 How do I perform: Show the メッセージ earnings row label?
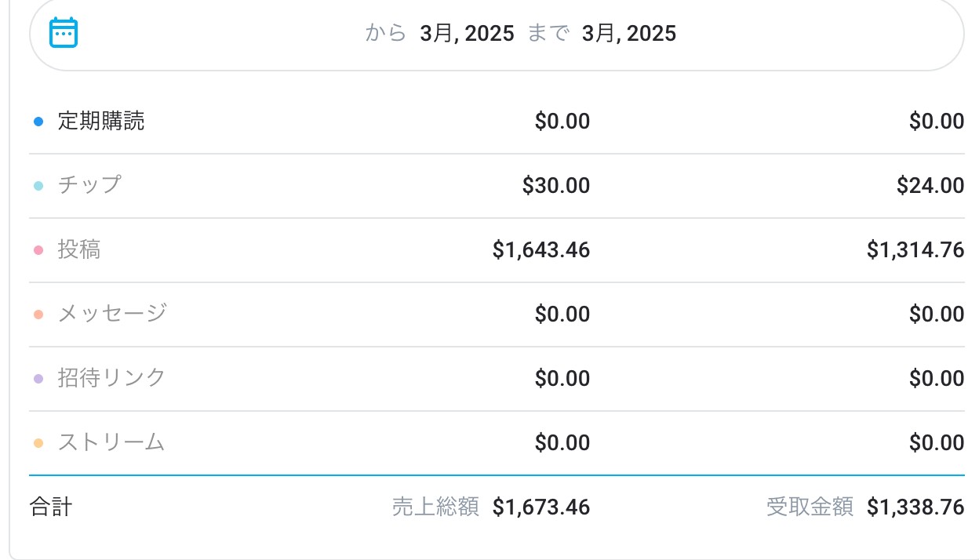(112, 314)
